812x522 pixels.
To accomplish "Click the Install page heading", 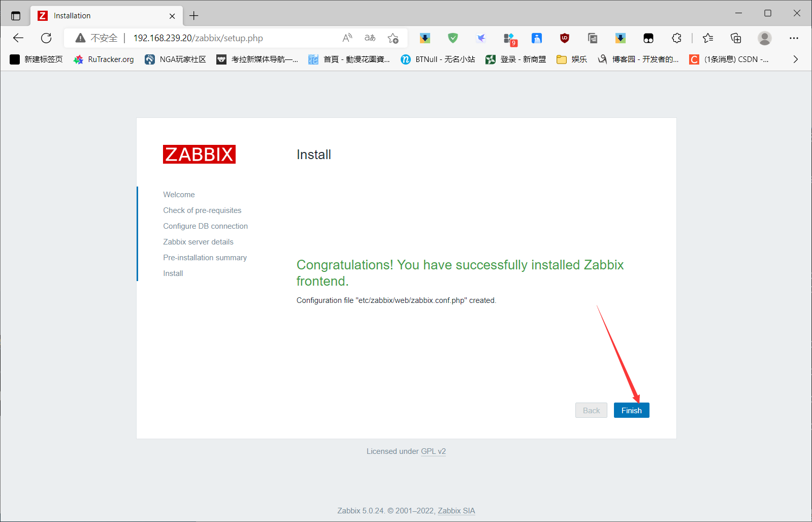I will coord(314,155).
